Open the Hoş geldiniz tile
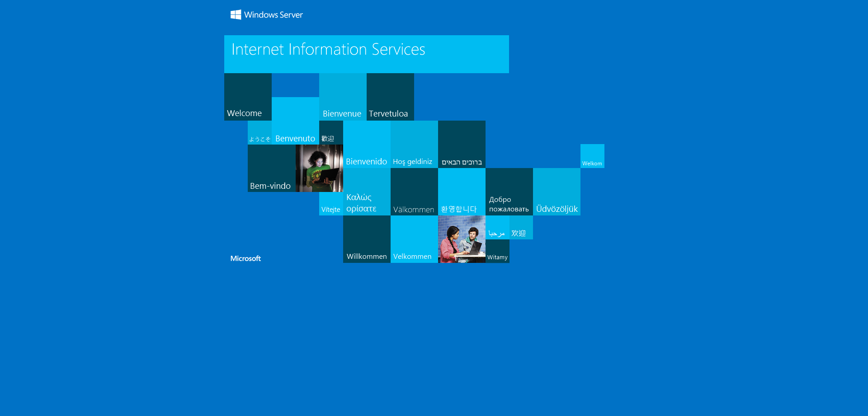Image resolution: width=868 pixels, height=416 pixels. (x=414, y=145)
